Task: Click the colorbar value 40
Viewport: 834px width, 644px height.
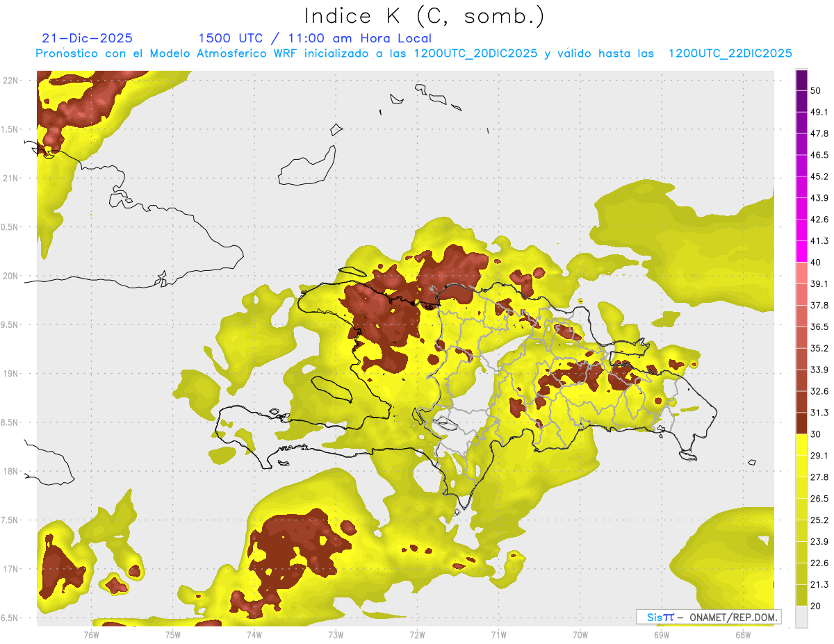Action: pyautogui.click(x=816, y=263)
